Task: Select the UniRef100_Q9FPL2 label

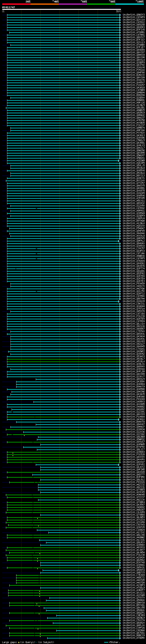Action: pyautogui.click(x=134, y=241)
